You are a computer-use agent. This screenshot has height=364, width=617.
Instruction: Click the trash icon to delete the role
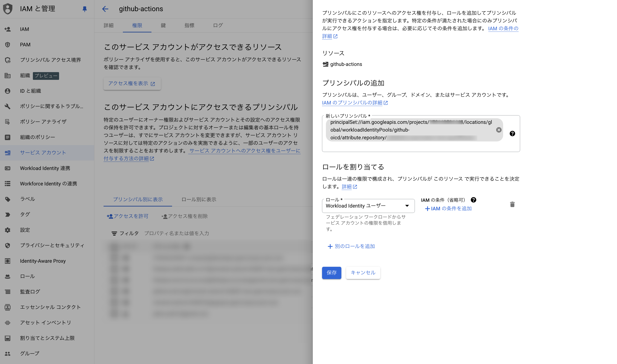coord(512,204)
